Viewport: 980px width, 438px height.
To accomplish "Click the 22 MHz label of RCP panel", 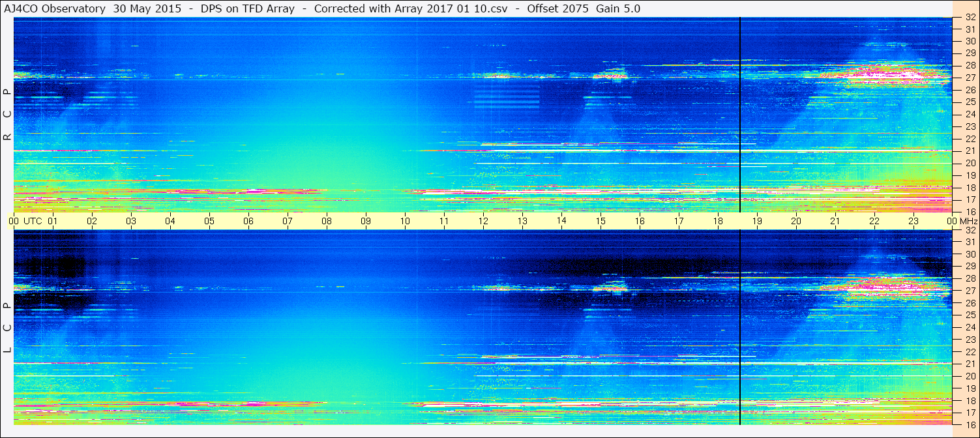I will click(970, 139).
